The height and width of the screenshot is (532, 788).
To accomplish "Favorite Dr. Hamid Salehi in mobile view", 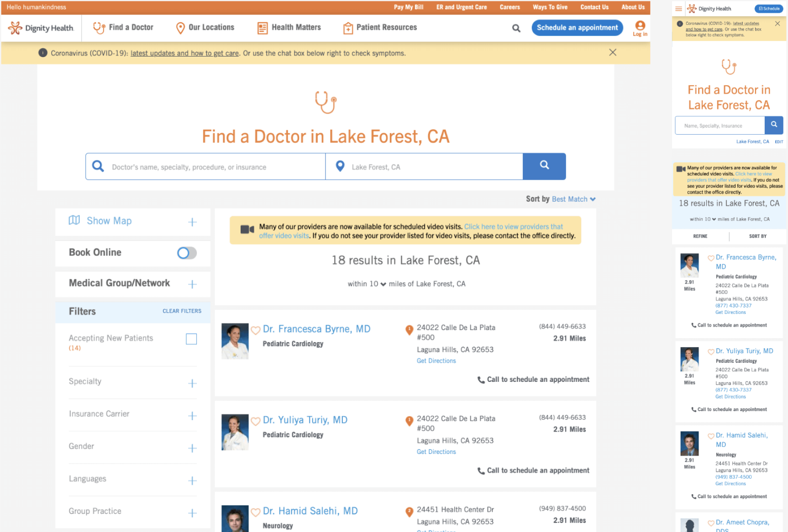I will (711, 436).
